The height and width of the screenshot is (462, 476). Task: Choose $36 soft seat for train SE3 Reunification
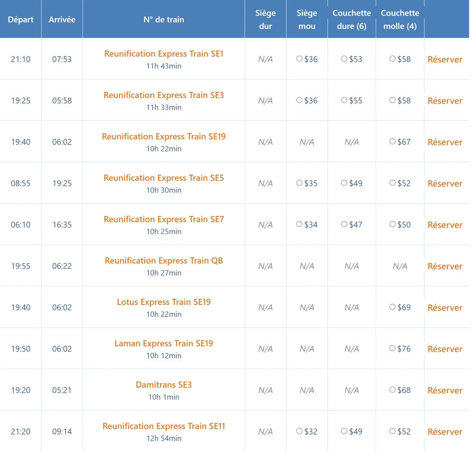[x=299, y=100]
